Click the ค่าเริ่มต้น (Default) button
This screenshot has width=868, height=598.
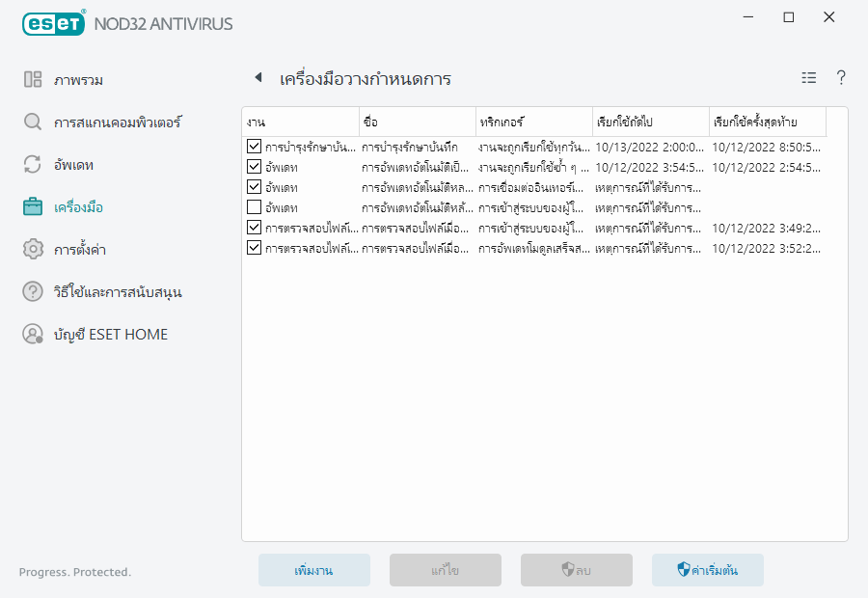point(707,570)
